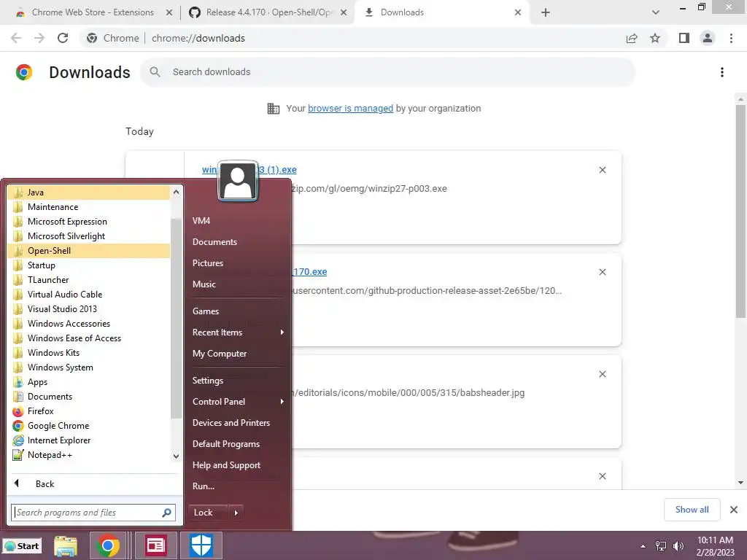Image resolution: width=747 pixels, height=560 pixels.
Task: Open shutdown options arrow next to Lock
Action: 236,513
